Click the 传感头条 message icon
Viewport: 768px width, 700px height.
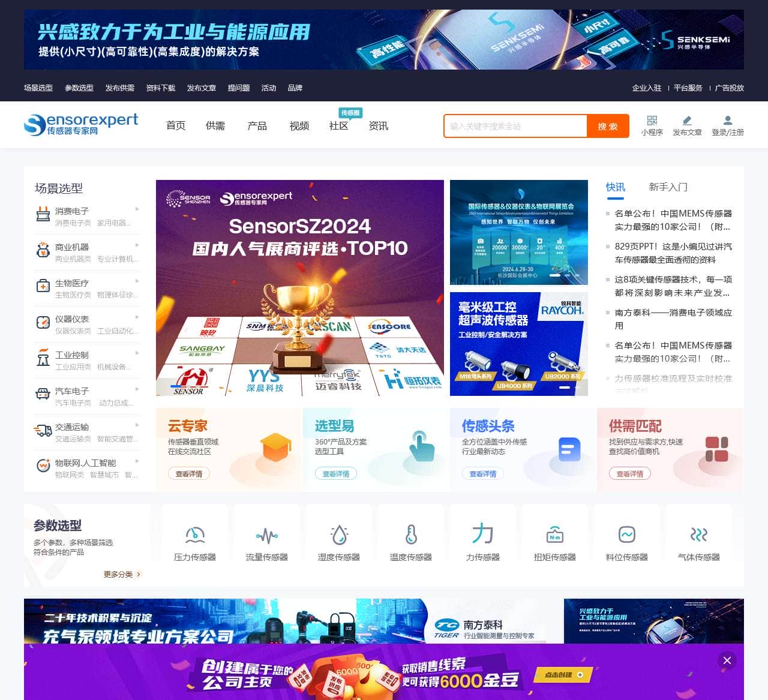tap(569, 449)
